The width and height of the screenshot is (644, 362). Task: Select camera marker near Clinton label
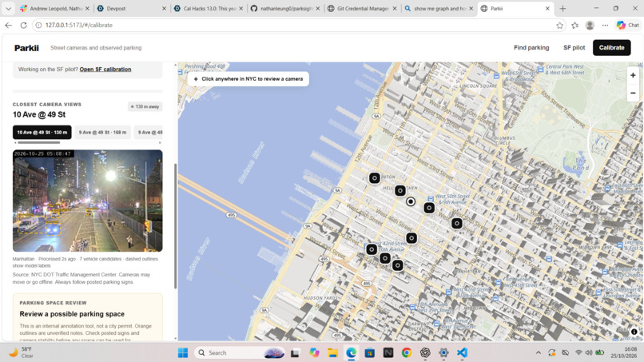[x=374, y=178]
